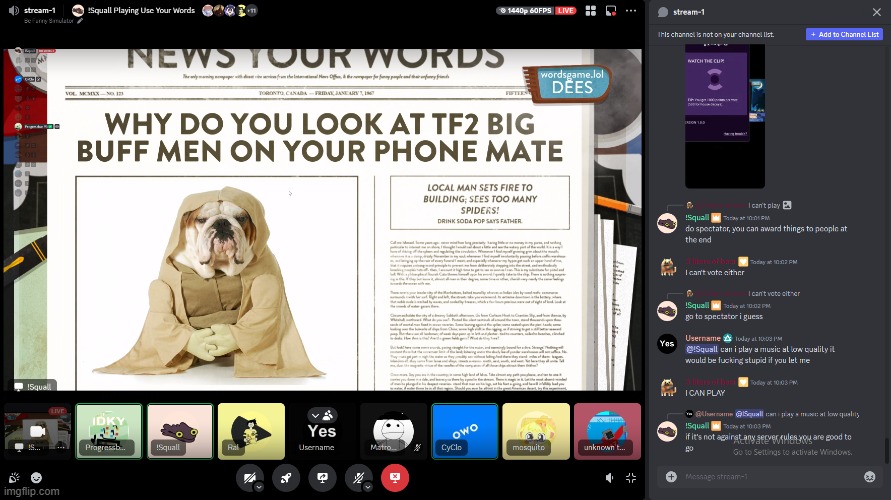Collapse participants with the chevron above Yes

315,415
